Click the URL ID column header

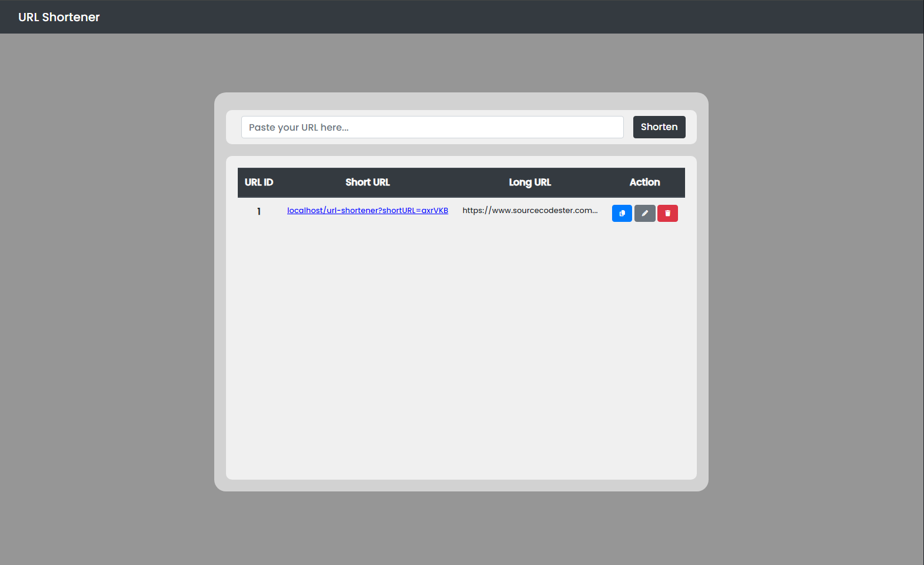tap(259, 182)
